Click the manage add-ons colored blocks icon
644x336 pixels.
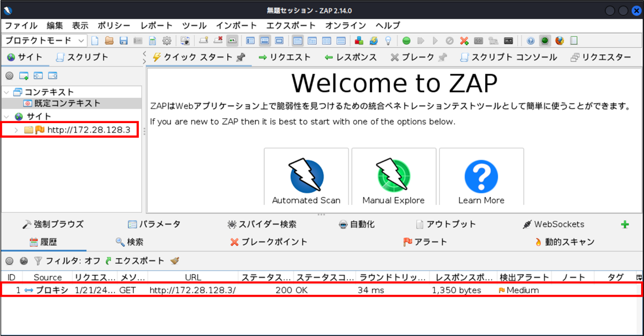coord(359,41)
